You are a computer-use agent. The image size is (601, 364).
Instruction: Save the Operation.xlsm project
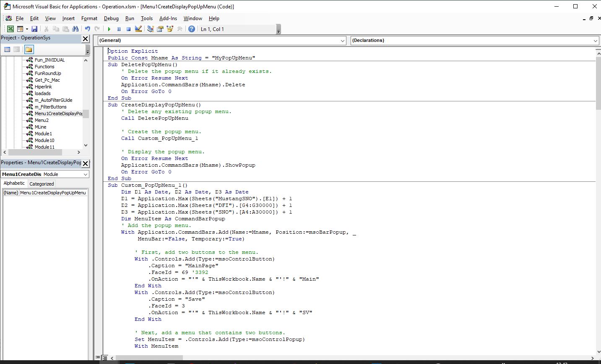(x=34, y=29)
